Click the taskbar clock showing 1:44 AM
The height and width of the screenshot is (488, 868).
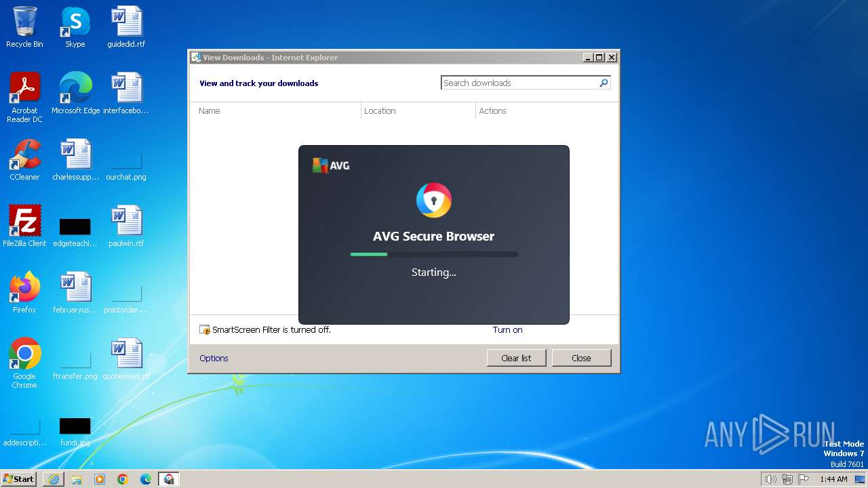point(833,479)
